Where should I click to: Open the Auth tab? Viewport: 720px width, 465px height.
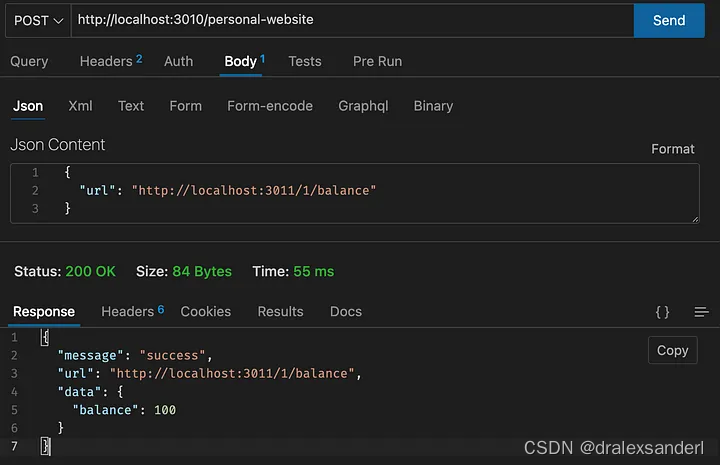pos(179,61)
